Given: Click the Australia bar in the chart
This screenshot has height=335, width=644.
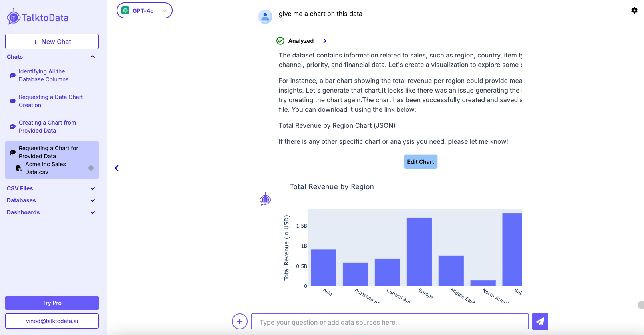Looking at the screenshot, I should pos(356,274).
